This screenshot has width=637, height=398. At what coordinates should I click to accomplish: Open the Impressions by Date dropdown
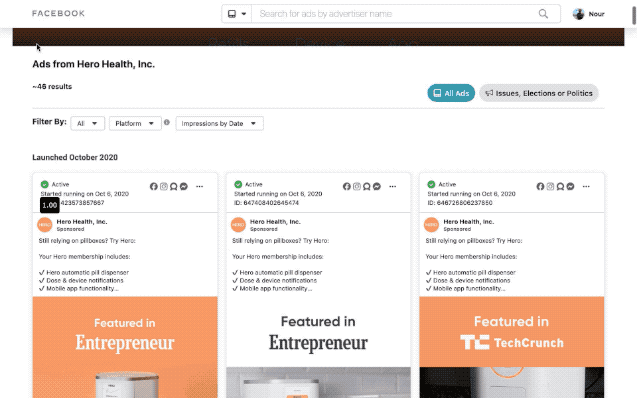coord(219,123)
